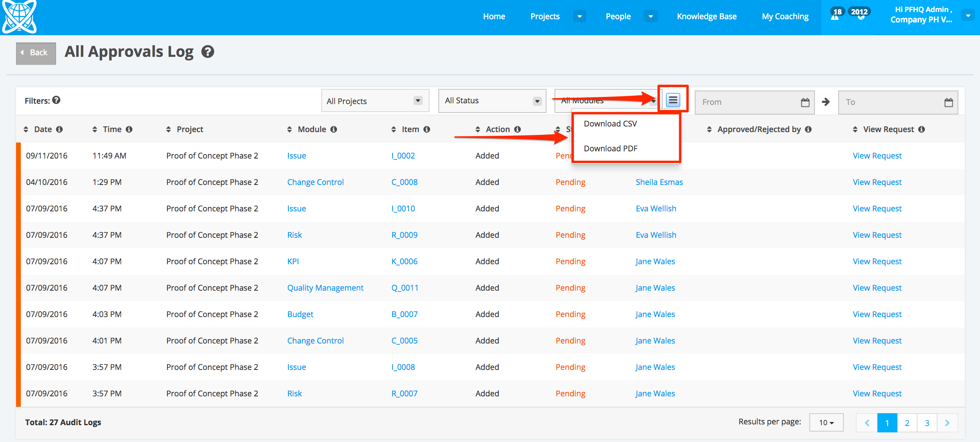Click the Back button
The image size is (980, 442).
point(36,53)
